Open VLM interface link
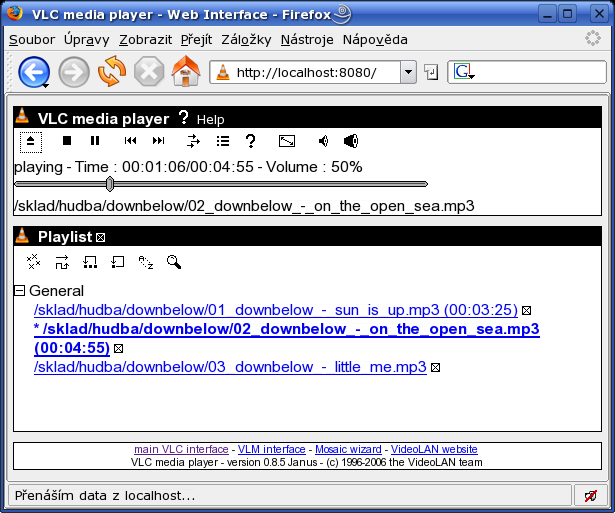615x513 pixels. click(x=271, y=449)
